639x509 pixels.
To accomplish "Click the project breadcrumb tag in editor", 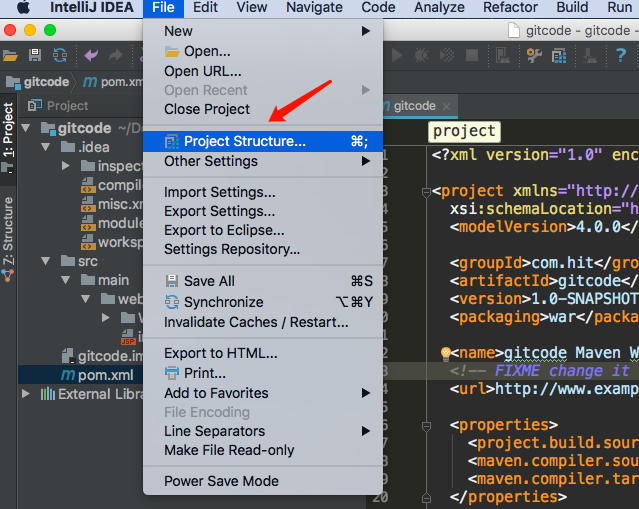I will click(x=464, y=132).
